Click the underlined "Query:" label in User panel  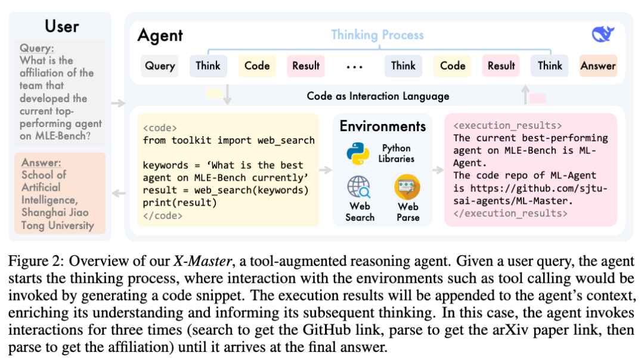click(x=36, y=48)
